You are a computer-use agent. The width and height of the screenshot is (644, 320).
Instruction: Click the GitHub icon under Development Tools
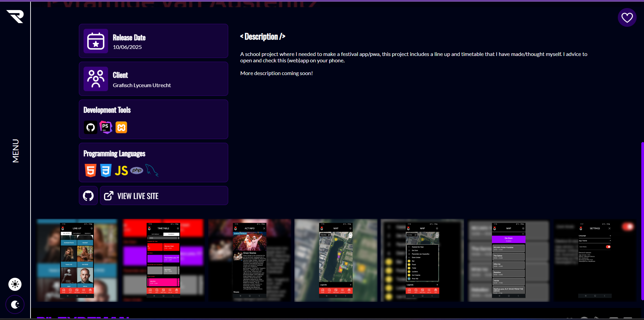pos(91,127)
